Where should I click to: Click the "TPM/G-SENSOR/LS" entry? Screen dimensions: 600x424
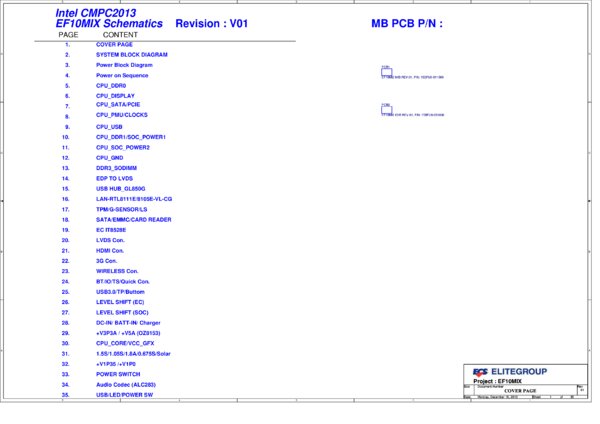(x=122, y=209)
